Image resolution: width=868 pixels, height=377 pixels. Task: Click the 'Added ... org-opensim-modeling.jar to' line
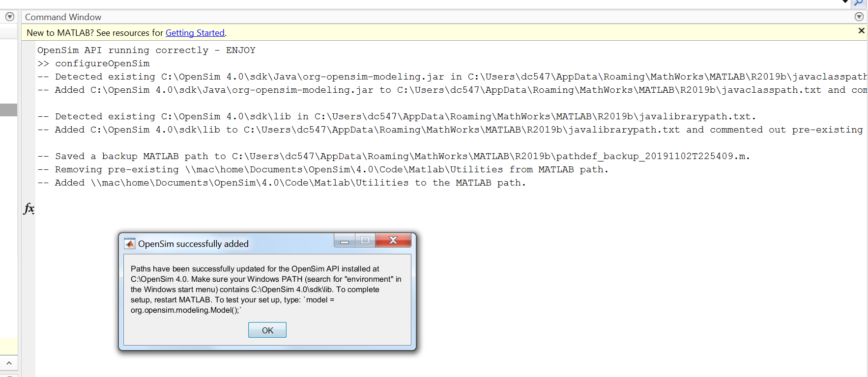click(x=452, y=90)
